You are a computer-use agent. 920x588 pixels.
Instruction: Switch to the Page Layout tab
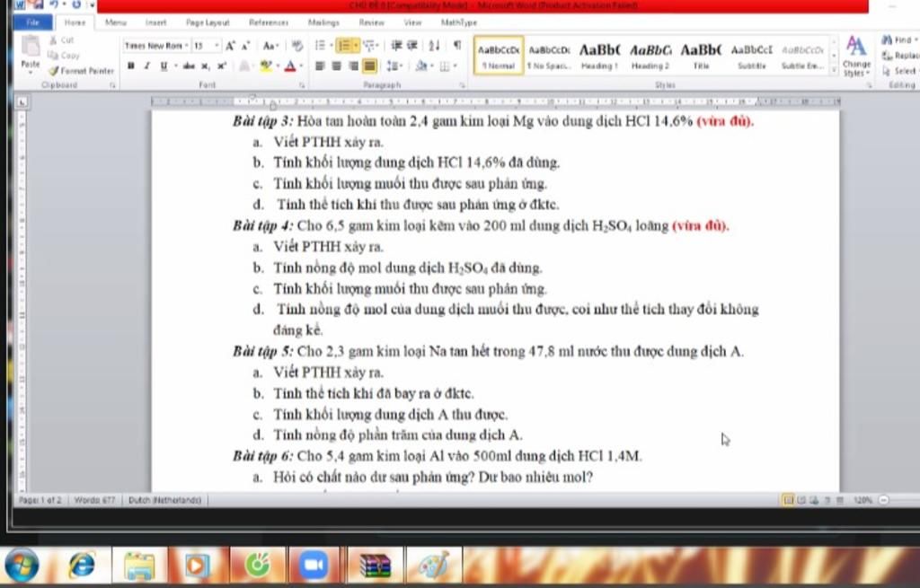point(208,22)
